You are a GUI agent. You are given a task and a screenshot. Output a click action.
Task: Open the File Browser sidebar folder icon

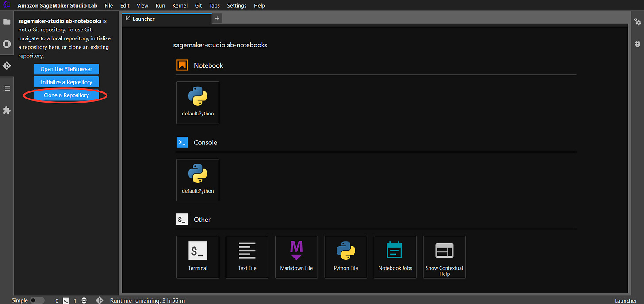[7, 22]
